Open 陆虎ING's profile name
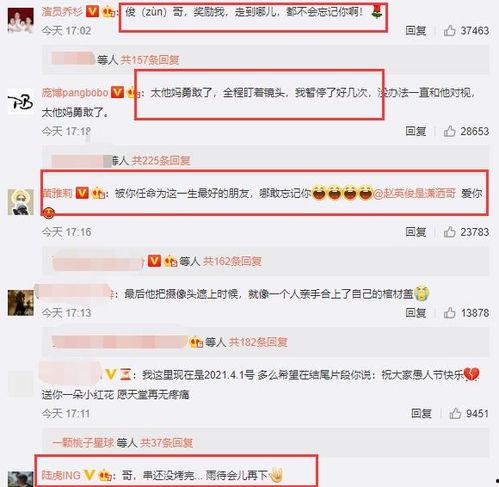 pyautogui.click(x=61, y=475)
